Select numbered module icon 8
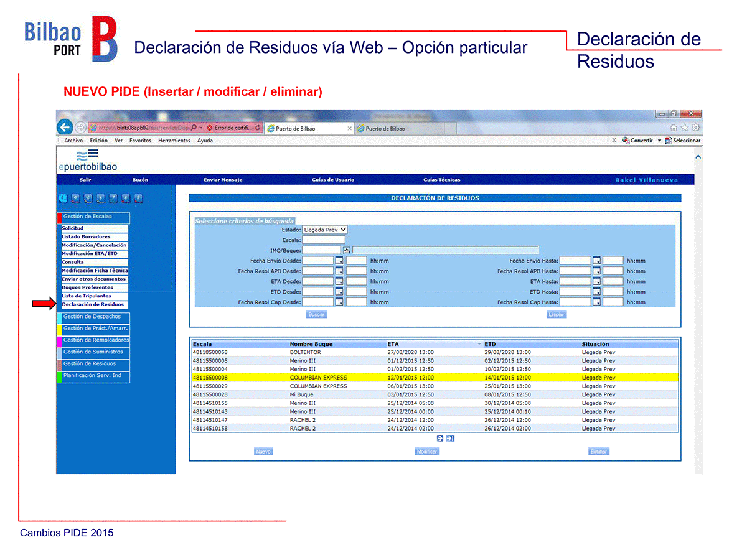Image resolution: width=747 pixels, height=560 pixels. click(126, 198)
